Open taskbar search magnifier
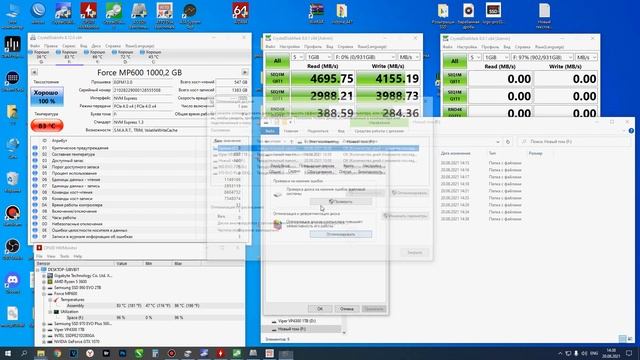This screenshot has width=640, height=360. point(24,353)
